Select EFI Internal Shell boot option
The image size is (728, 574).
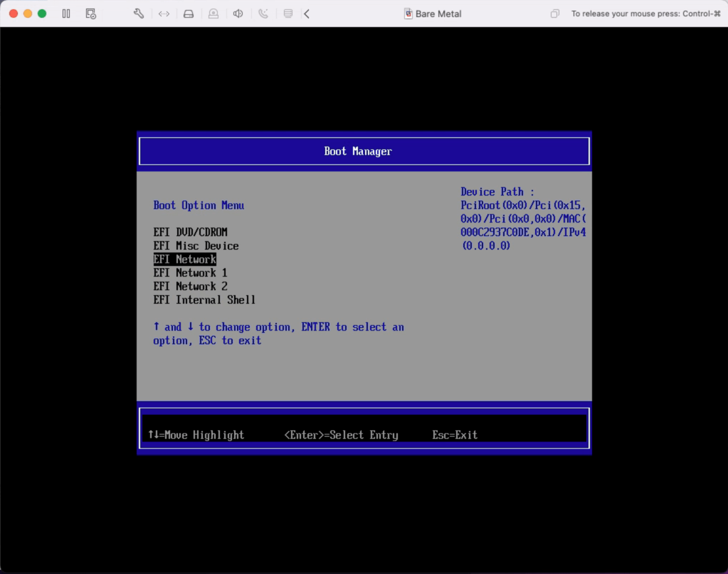pyautogui.click(x=204, y=300)
